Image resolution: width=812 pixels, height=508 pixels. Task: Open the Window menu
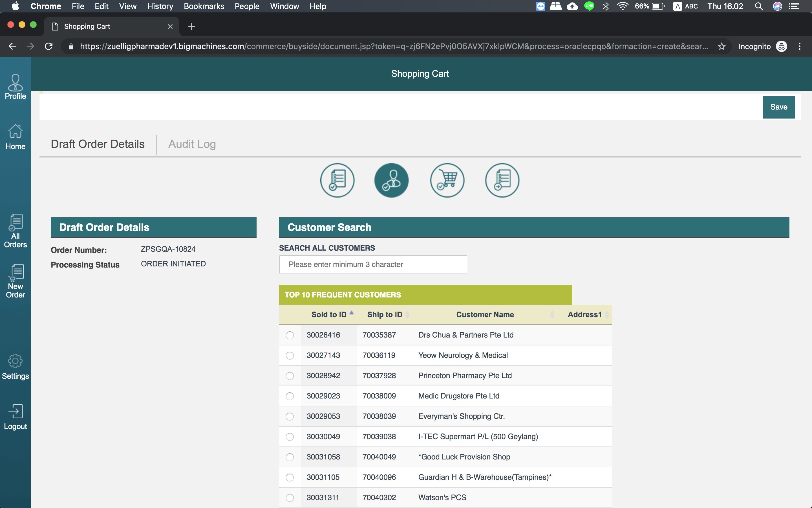click(x=284, y=6)
